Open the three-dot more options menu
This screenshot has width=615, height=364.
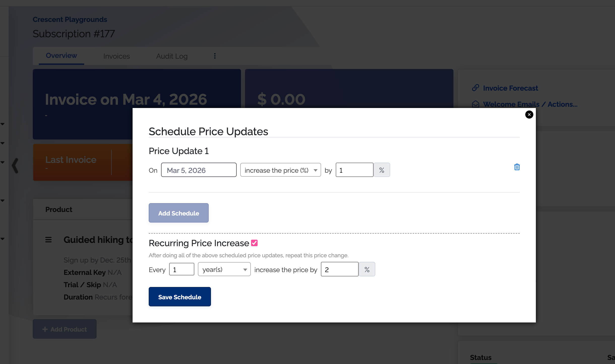(x=215, y=56)
